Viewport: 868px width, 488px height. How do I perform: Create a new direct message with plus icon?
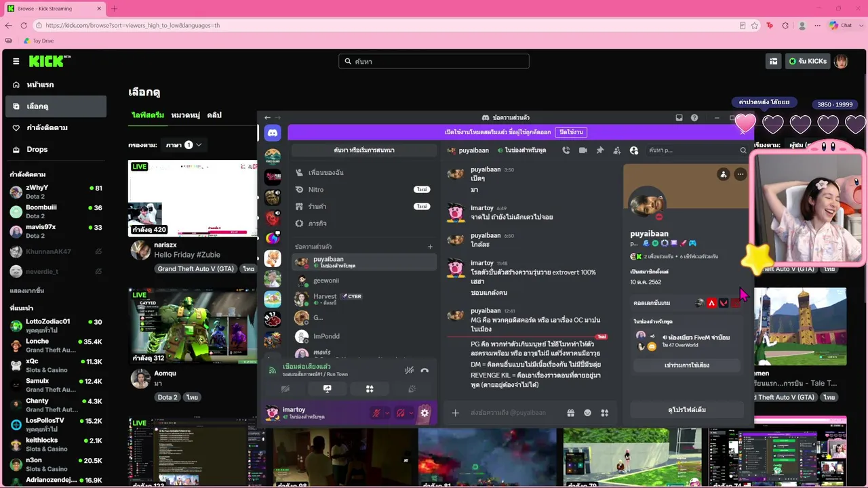[430, 247]
